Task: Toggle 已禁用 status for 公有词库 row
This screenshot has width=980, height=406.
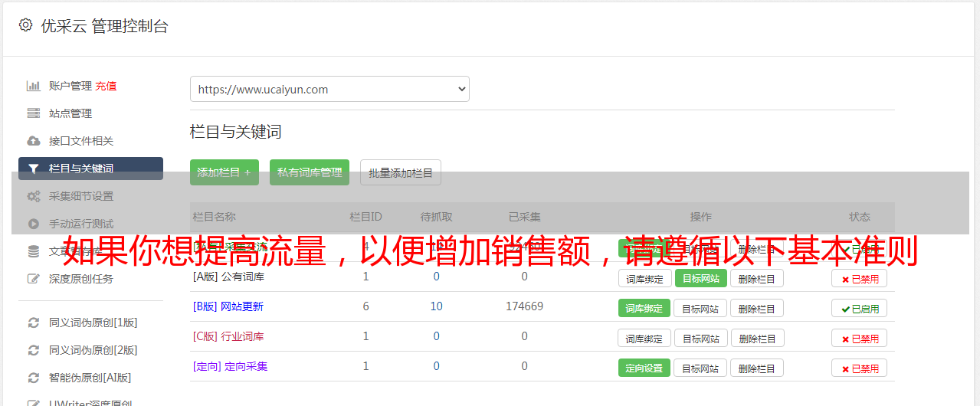Action: click(860, 279)
